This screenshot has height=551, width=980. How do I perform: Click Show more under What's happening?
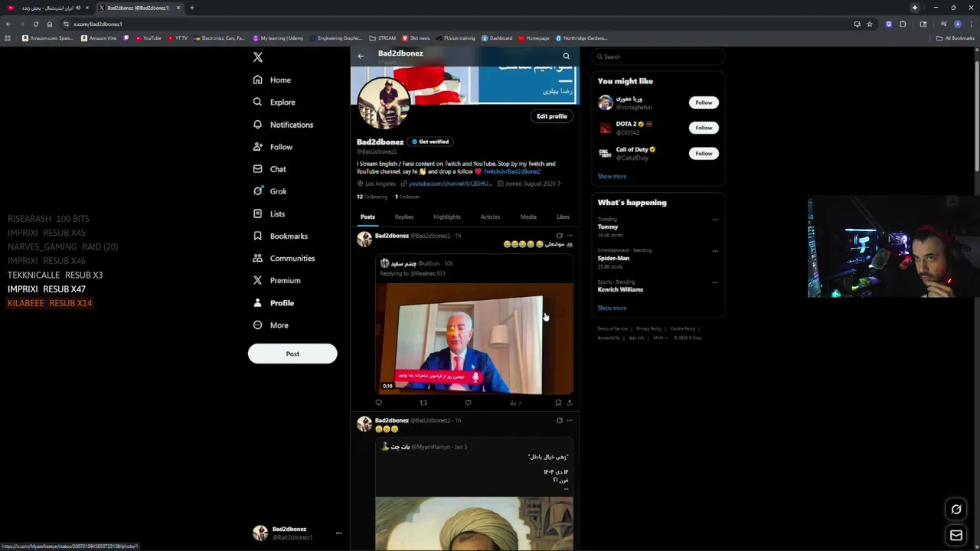point(612,308)
